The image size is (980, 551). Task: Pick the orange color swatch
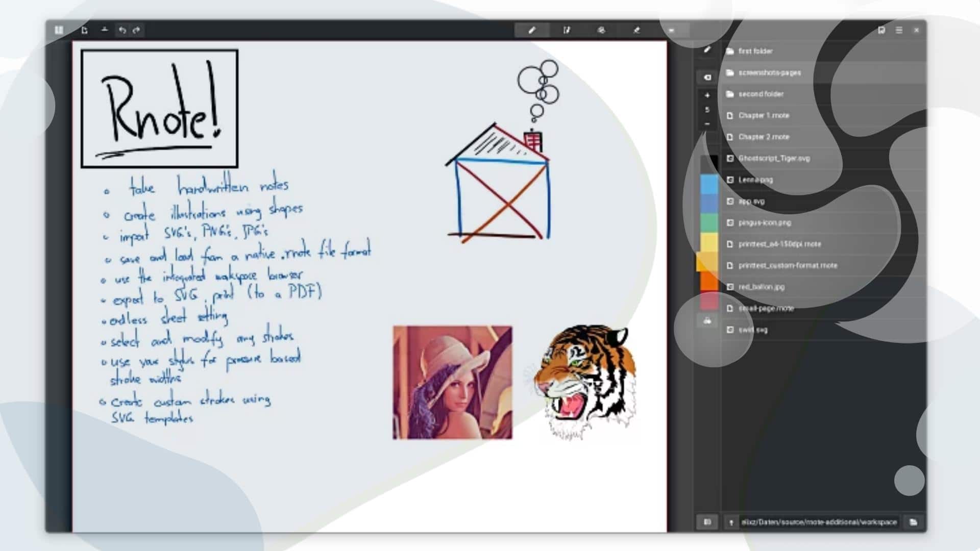click(709, 282)
